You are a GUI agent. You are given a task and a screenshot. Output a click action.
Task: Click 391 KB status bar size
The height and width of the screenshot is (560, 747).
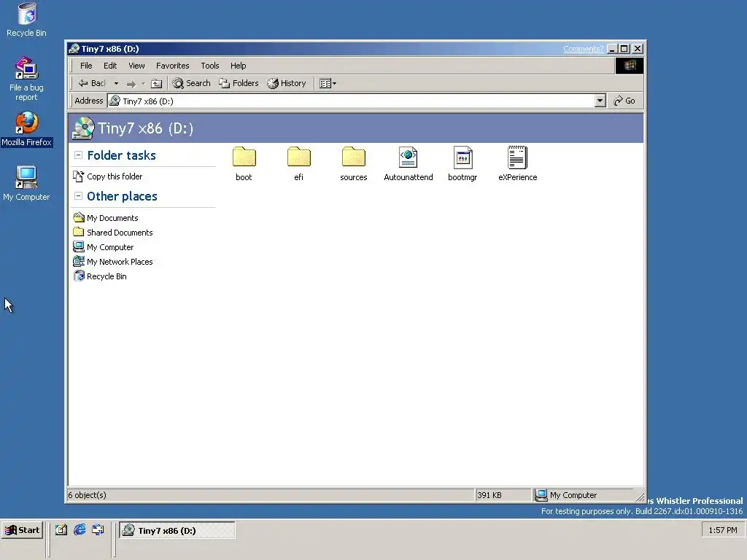[x=489, y=495]
